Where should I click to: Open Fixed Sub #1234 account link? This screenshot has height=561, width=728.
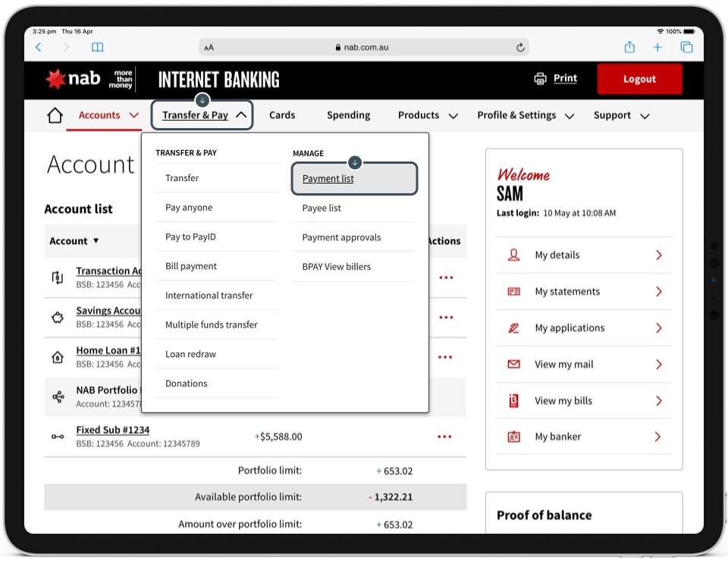[x=113, y=430]
